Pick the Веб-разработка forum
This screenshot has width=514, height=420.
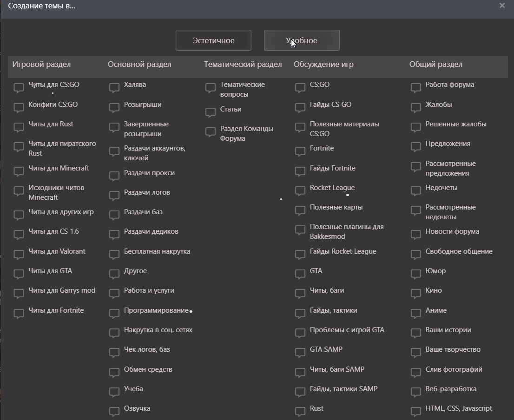451,389
